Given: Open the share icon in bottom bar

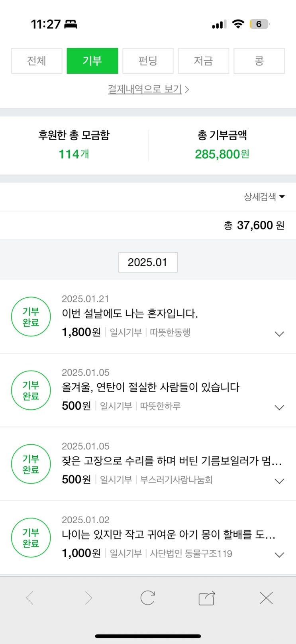Looking at the screenshot, I should coord(207,598).
